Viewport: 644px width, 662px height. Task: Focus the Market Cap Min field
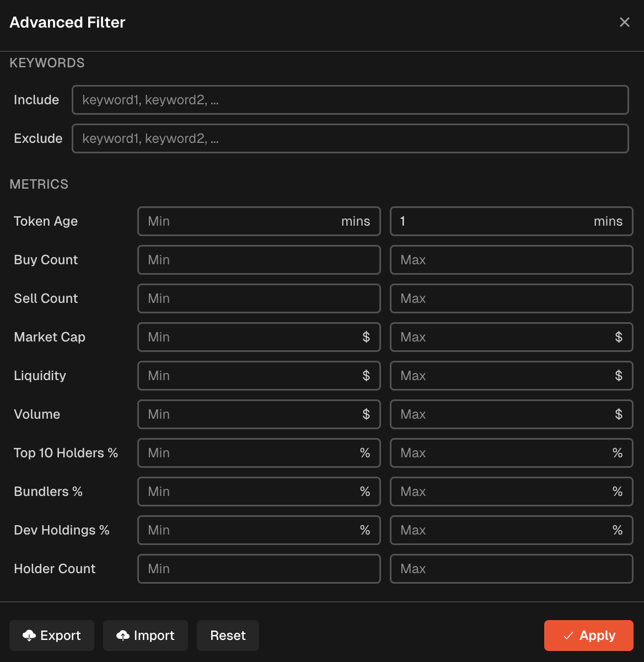[x=259, y=337]
